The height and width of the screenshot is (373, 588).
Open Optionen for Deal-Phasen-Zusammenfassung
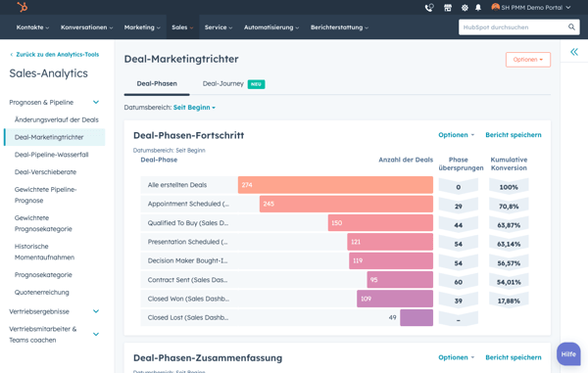tap(456, 357)
